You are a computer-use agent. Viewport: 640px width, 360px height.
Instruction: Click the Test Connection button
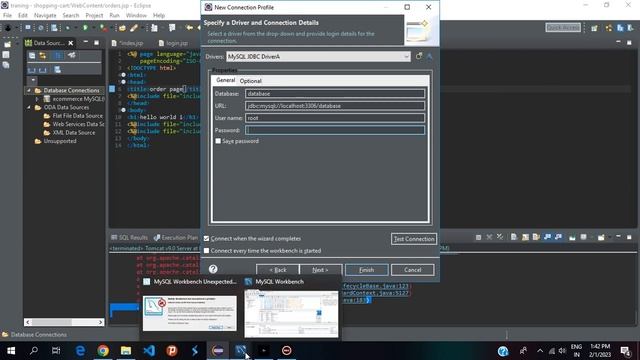pos(413,239)
